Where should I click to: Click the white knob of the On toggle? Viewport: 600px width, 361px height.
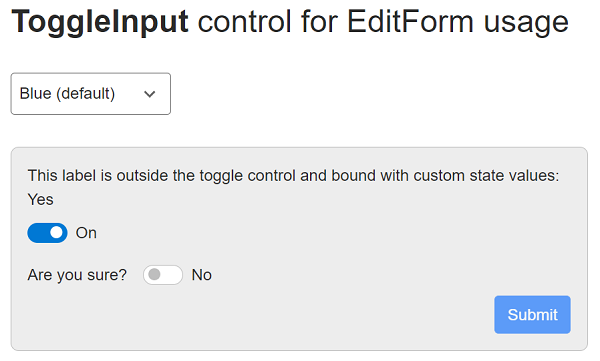(56, 233)
